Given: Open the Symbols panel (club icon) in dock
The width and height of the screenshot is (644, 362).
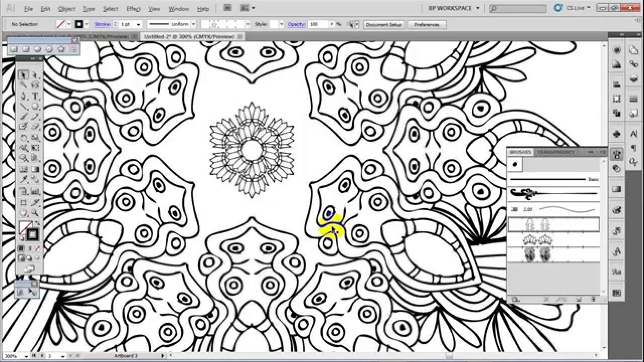Looking at the screenshot, I should pos(617,134).
